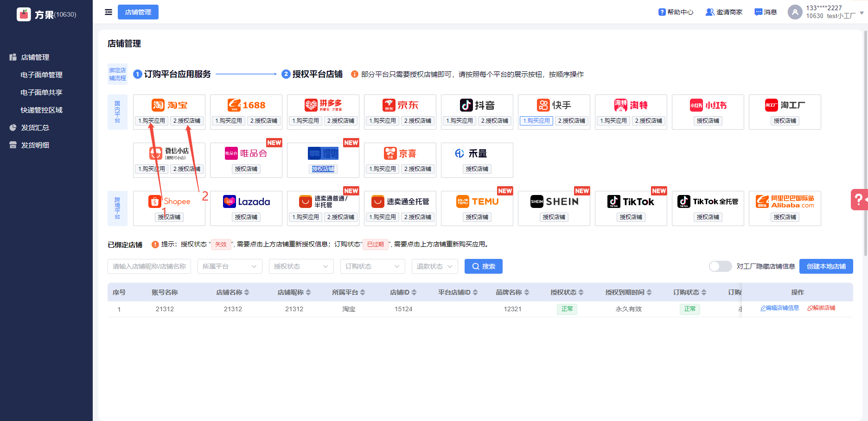Click the Douyin platform logo

pos(477,105)
